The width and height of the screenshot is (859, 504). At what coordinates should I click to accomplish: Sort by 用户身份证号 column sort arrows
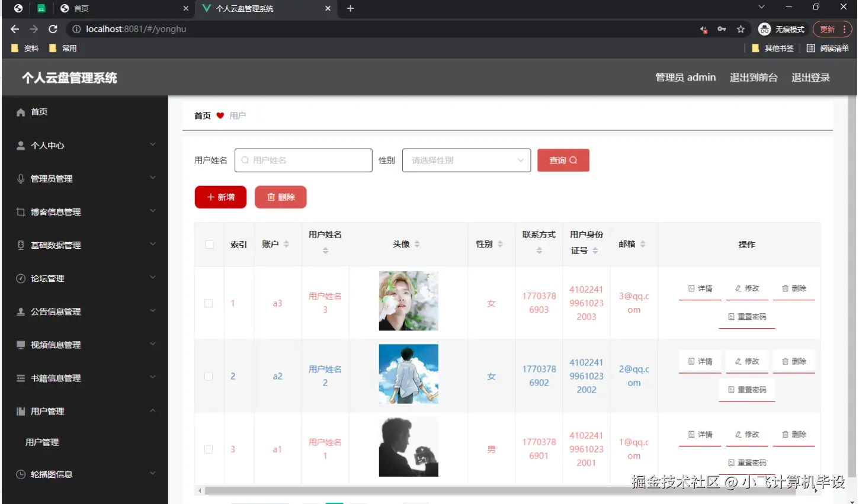(x=595, y=251)
